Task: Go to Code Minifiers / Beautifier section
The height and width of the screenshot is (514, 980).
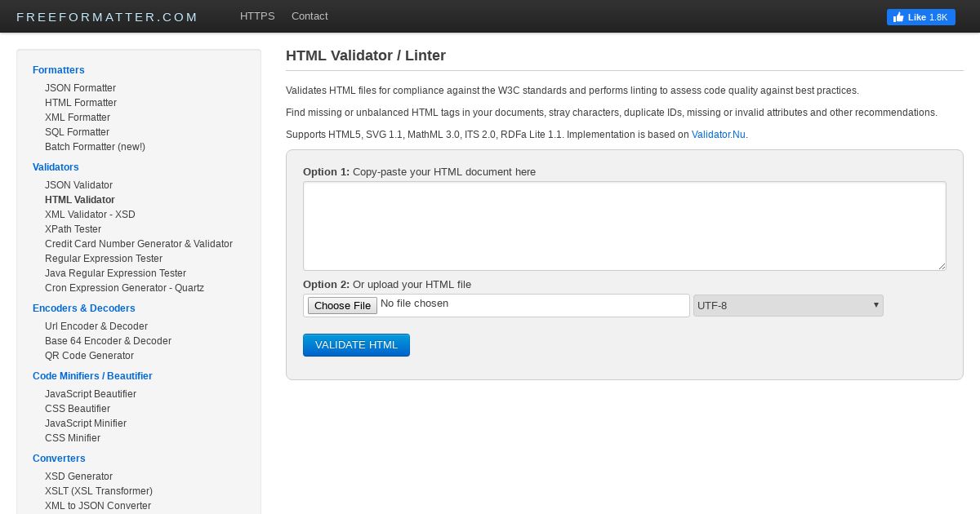Action: pyautogui.click(x=92, y=376)
